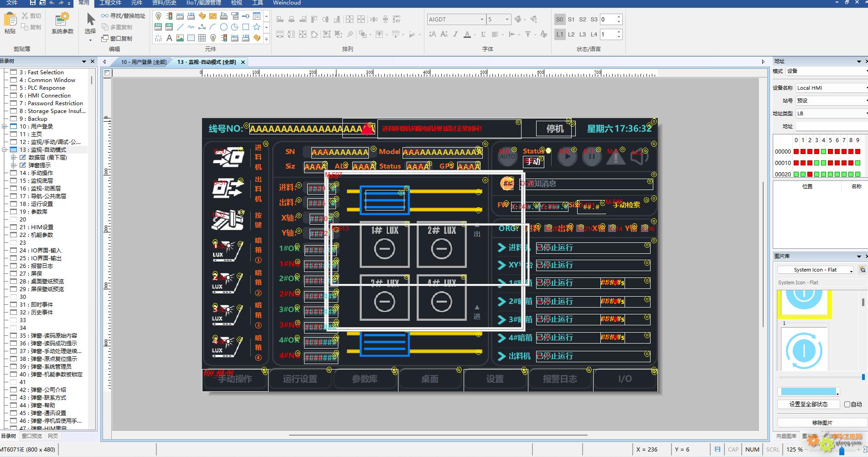Click the 设置至全部状态 button
The width and height of the screenshot is (868, 457).
809,404
